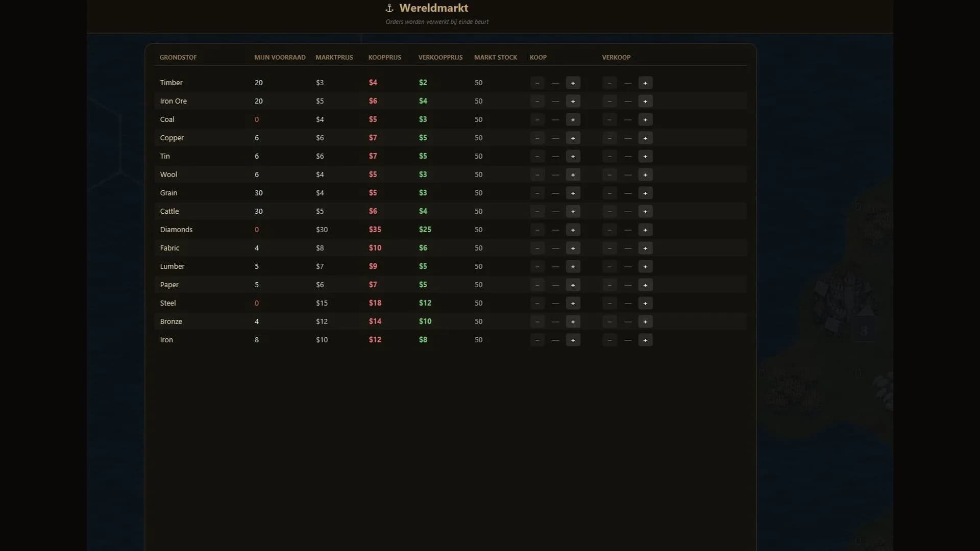Decrease Wool buy quantity
Viewport: 980px width, 551px height.
click(x=537, y=174)
